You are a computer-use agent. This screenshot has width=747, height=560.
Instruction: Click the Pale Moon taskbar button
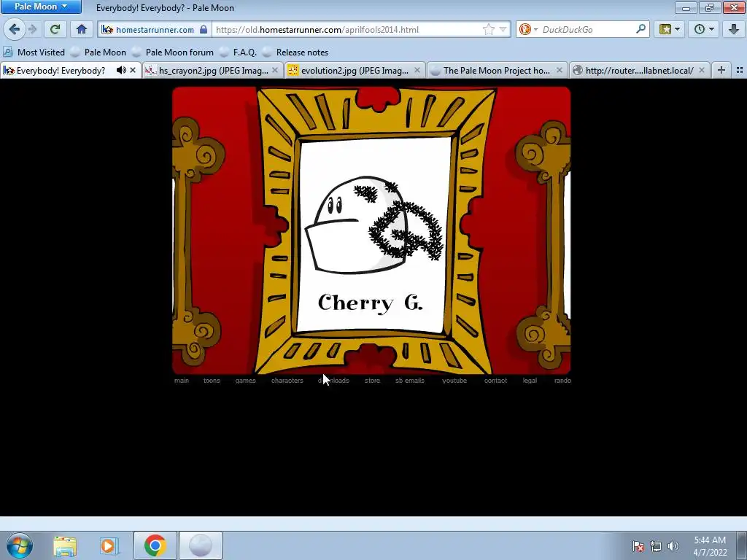pyautogui.click(x=201, y=545)
